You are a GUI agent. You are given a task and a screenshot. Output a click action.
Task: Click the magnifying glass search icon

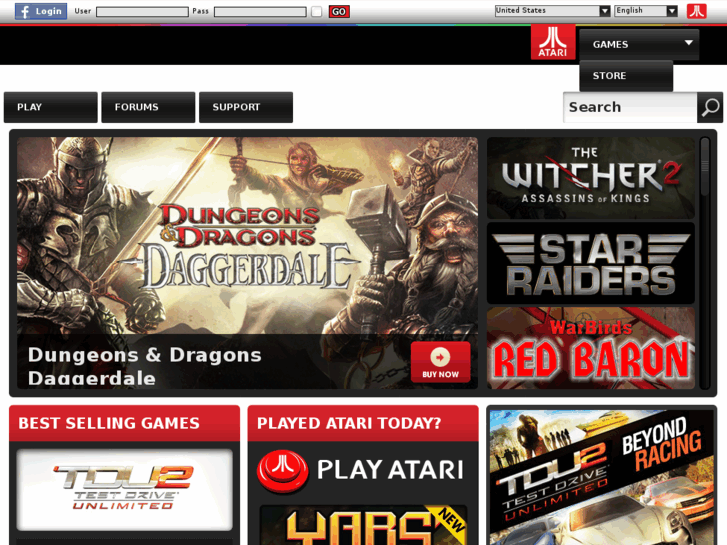(x=710, y=107)
